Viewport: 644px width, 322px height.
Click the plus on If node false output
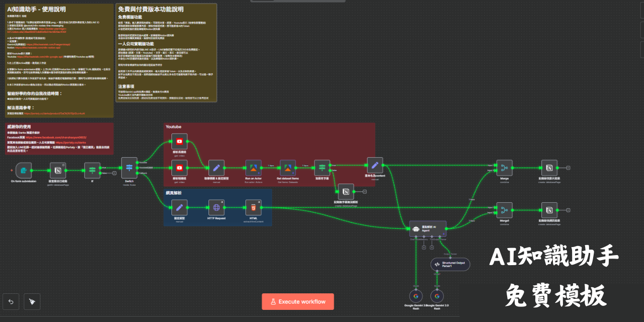click(114, 174)
